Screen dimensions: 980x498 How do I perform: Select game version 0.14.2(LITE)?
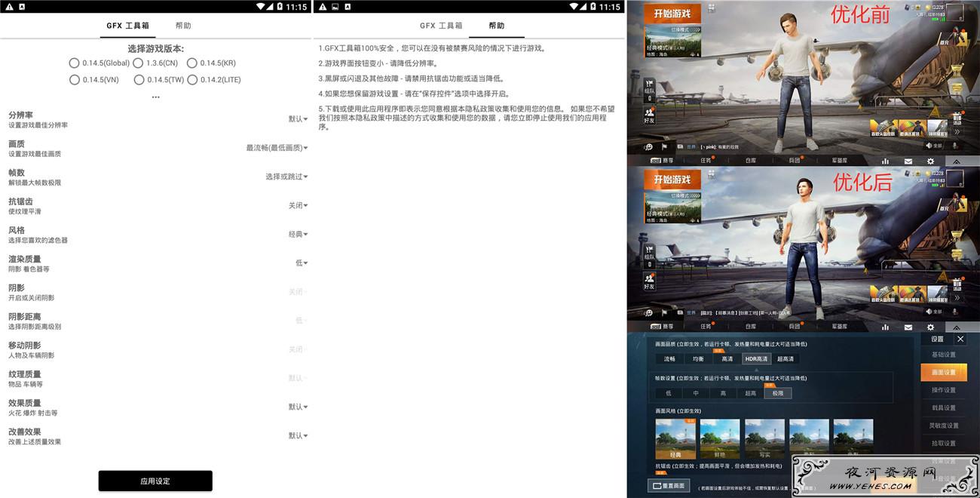(x=214, y=80)
